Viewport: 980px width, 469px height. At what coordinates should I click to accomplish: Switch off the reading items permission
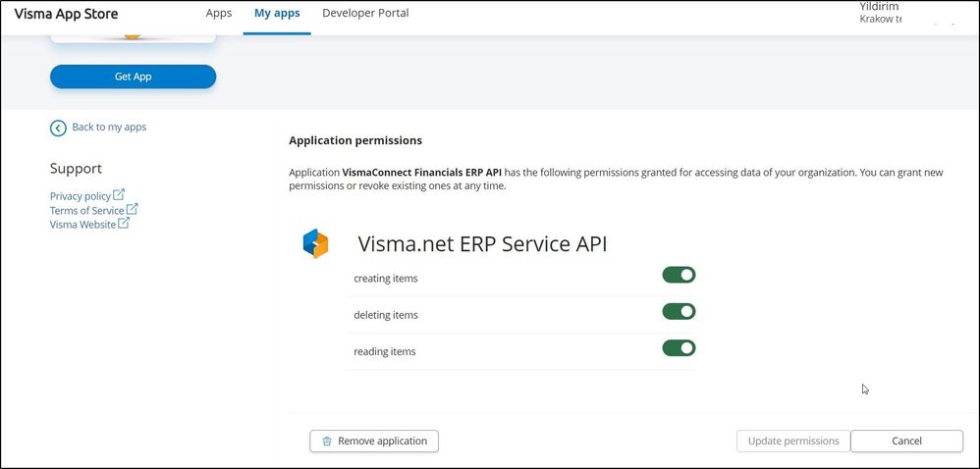click(679, 348)
